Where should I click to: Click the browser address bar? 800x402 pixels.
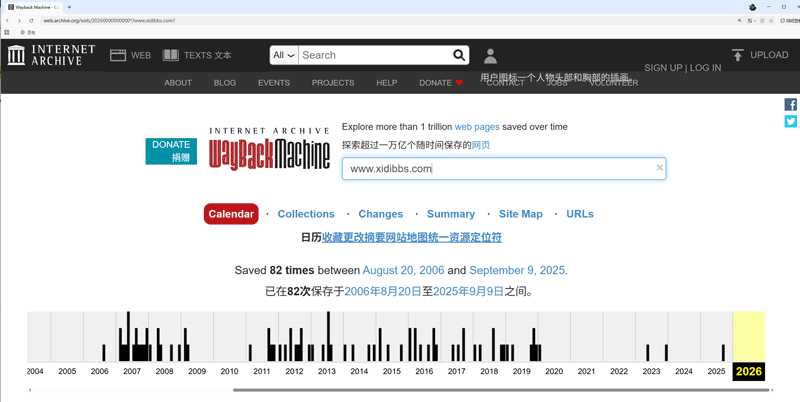coord(388,21)
